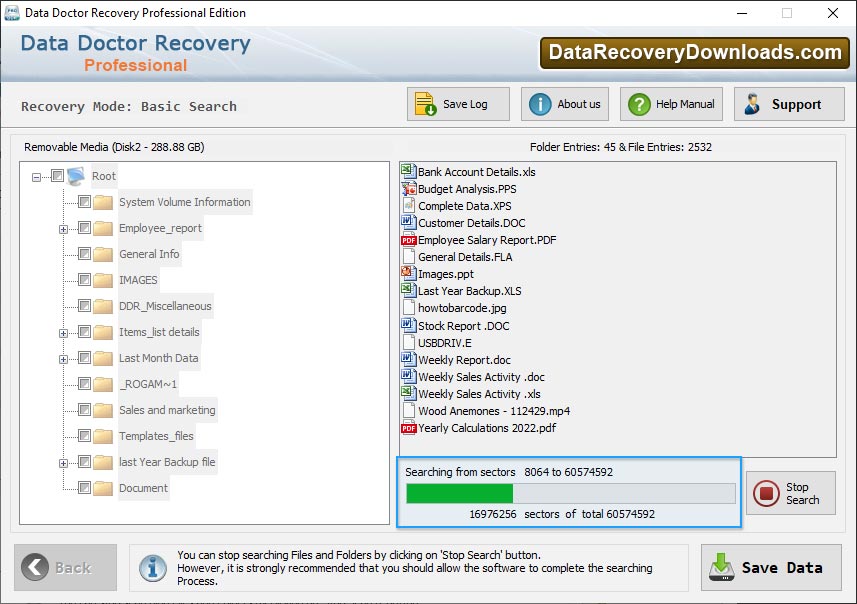Select the Templates_files tree folder
857x604 pixels.
point(156,436)
